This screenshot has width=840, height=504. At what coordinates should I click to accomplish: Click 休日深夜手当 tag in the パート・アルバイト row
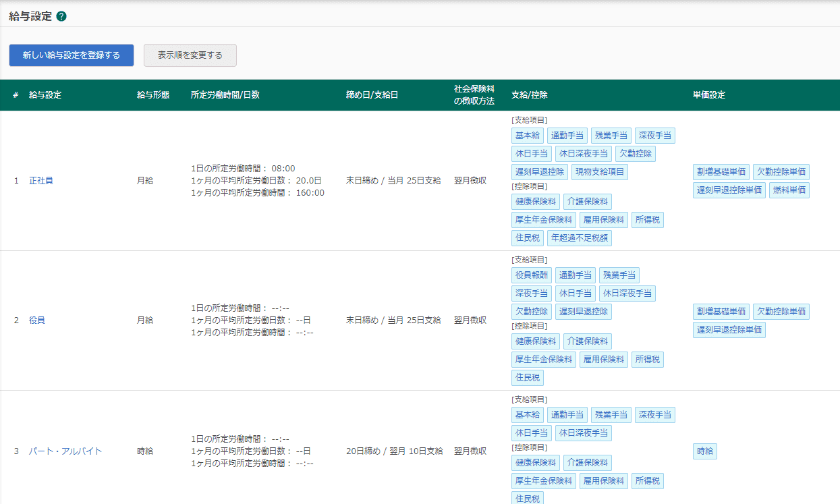[583, 433]
